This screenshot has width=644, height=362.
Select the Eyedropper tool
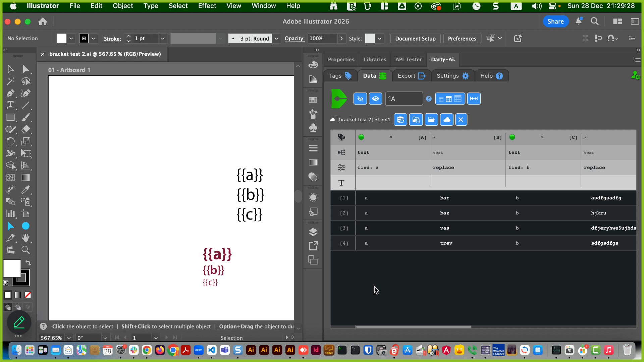pos(25,190)
